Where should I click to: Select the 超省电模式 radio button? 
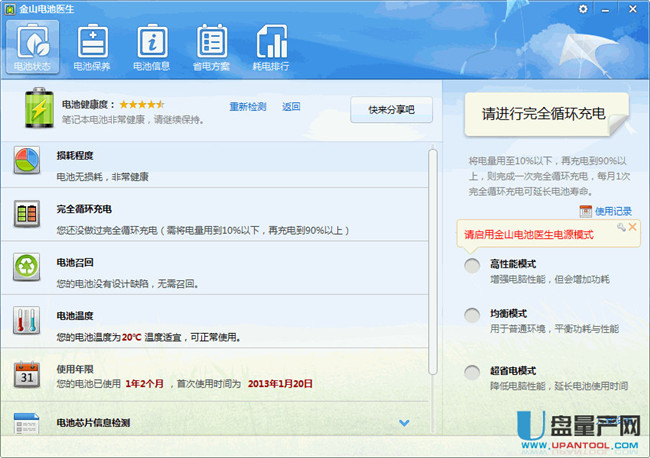click(472, 372)
